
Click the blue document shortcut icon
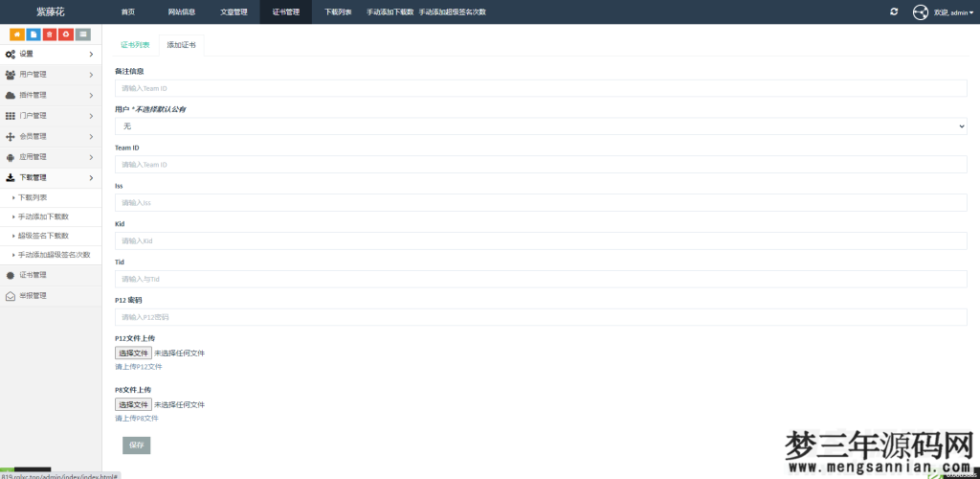[33, 34]
